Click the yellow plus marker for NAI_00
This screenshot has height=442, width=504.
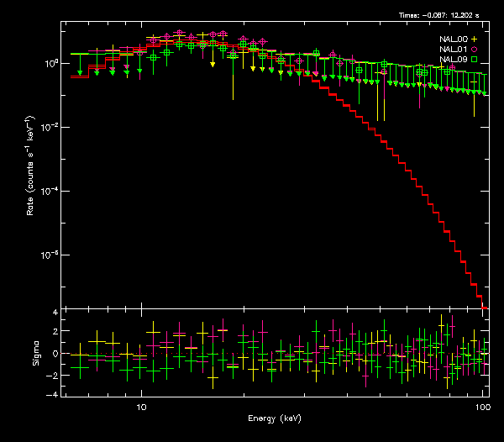click(x=474, y=39)
